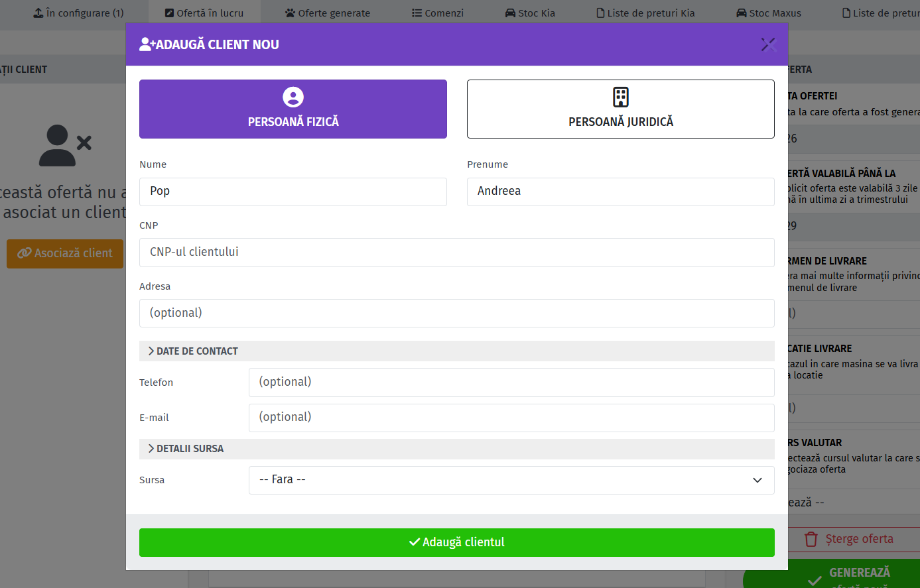Image resolution: width=920 pixels, height=588 pixels.
Task: Click the E-mail label
Action: 154,418
